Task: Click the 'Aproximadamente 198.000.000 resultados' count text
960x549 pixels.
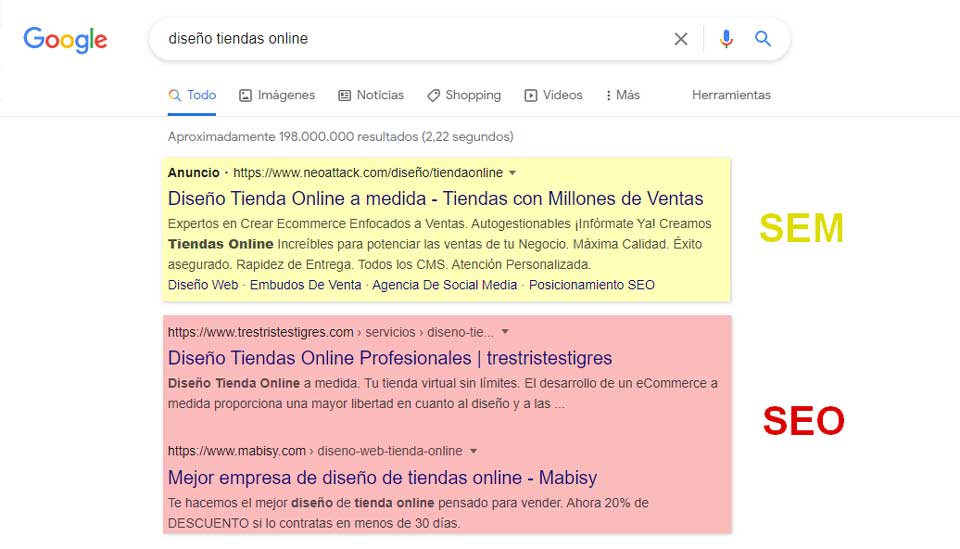Action: pyautogui.click(x=340, y=136)
